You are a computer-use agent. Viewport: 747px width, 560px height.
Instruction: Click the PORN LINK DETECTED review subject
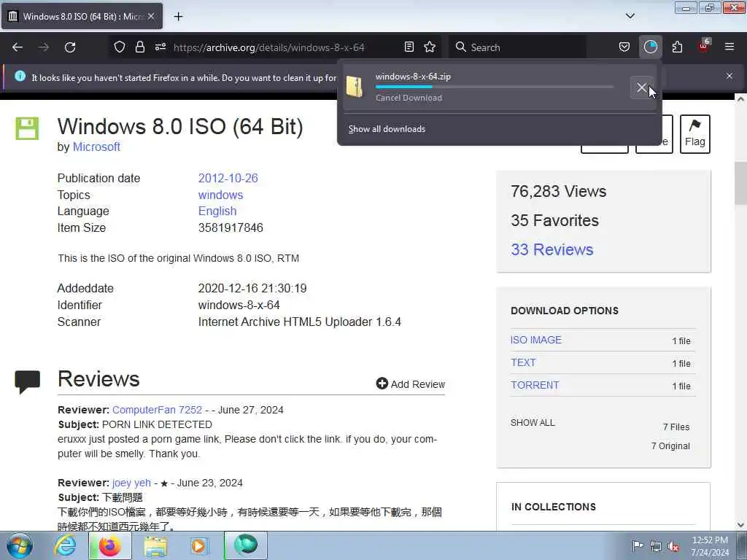158,424
